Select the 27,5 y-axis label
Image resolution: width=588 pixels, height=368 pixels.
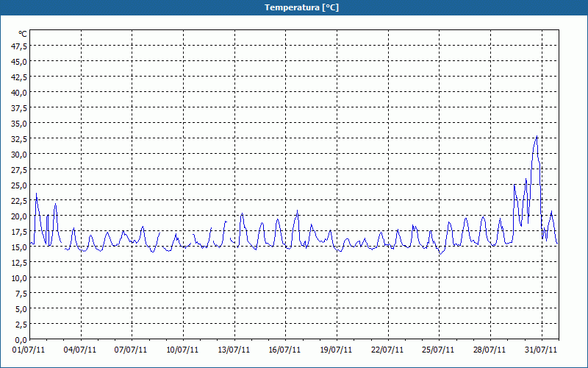(19, 170)
